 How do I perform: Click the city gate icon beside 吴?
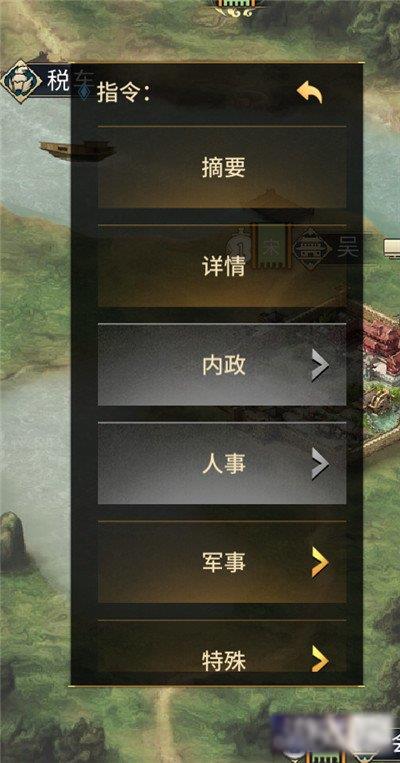pyautogui.click(x=310, y=249)
